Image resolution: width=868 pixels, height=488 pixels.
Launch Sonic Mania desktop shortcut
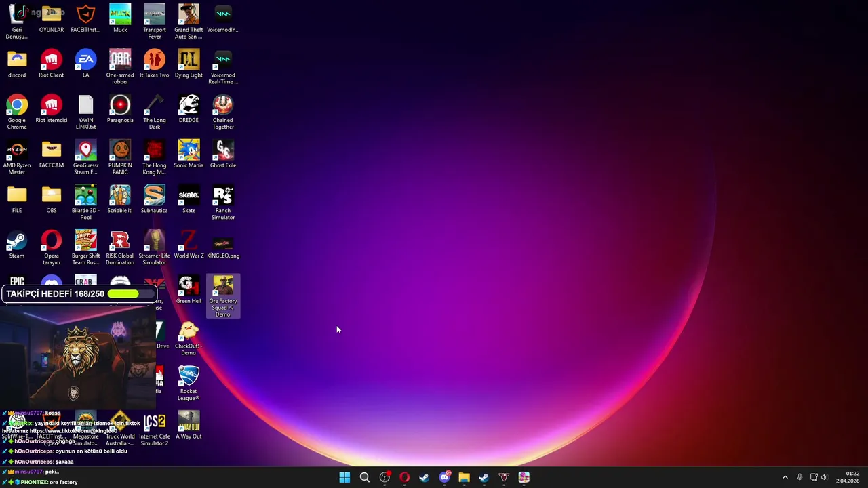tap(189, 155)
